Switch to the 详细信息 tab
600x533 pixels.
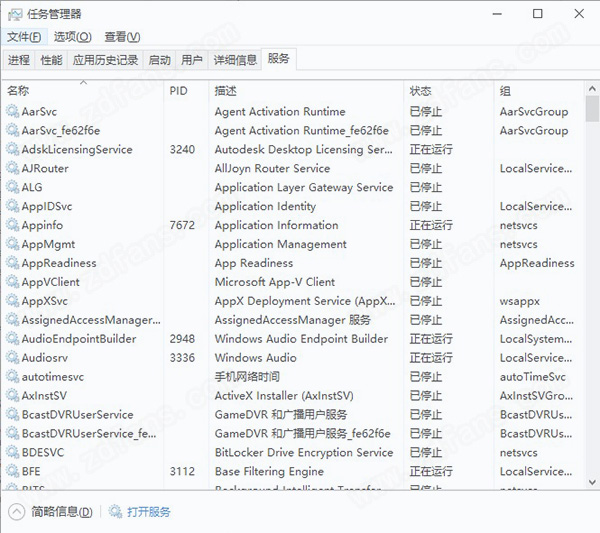coord(235,60)
